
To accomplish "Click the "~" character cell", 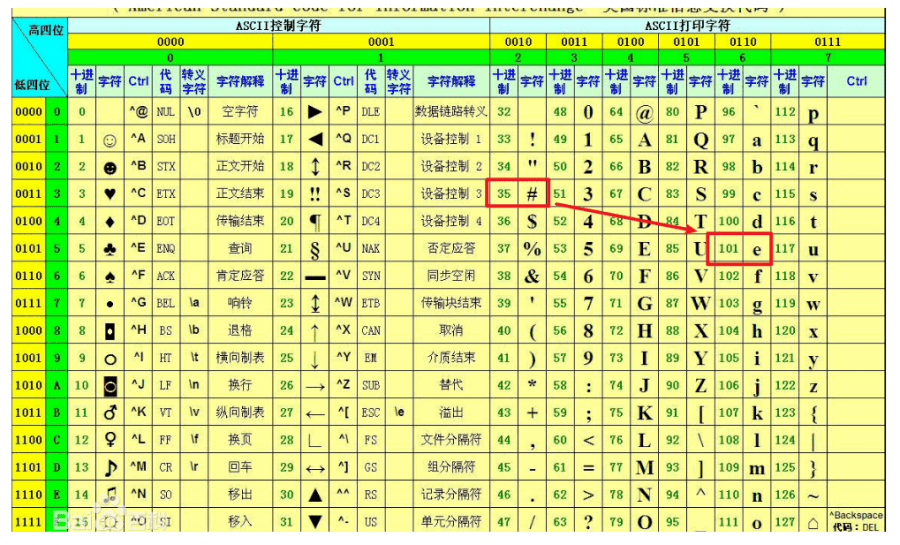I will [813, 494].
